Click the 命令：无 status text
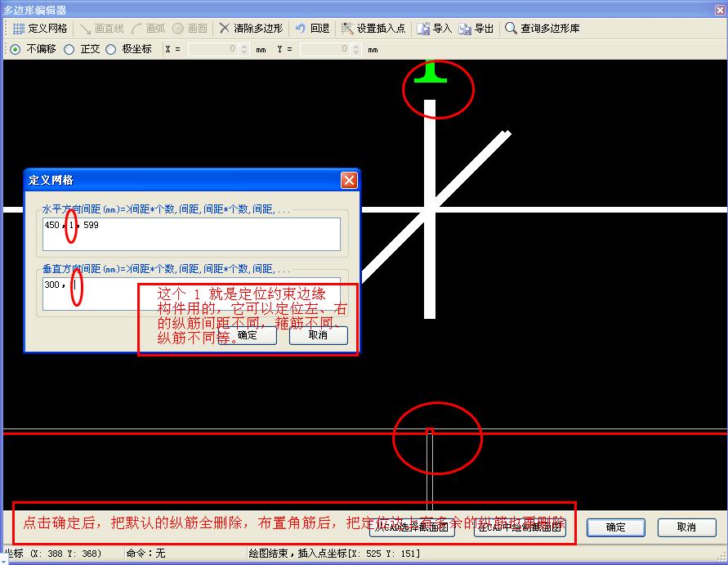Viewport: 728px width, 565px height. pyautogui.click(x=145, y=554)
